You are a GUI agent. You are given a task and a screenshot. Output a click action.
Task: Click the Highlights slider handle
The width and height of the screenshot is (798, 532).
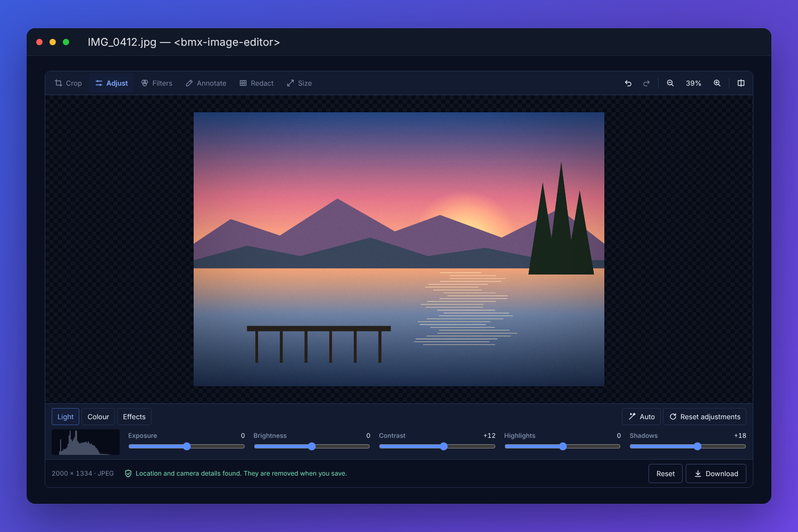pyautogui.click(x=563, y=446)
